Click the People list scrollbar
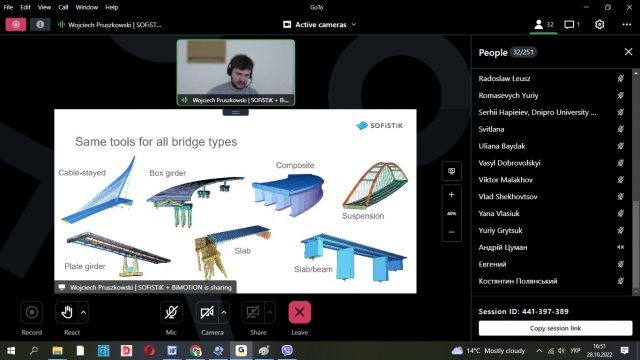The height and width of the screenshot is (360, 640). click(636, 246)
